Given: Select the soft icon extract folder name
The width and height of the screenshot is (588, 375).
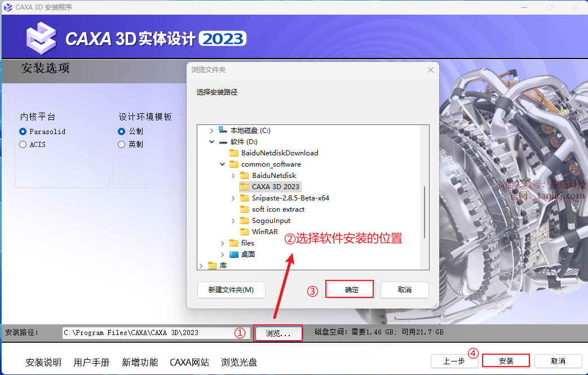Looking at the screenshot, I should point(278,209).
